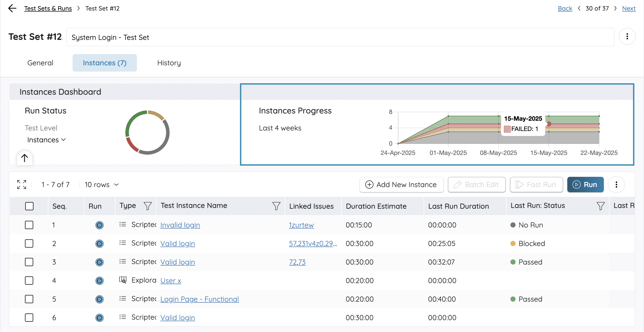Click the FAILED data point on progress chart
Screen dimensions: 644x332
[x=549, y=124]
